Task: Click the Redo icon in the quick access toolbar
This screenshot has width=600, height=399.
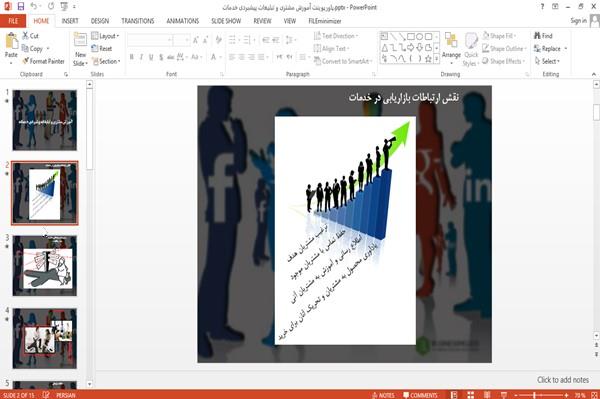Action: [51, 7]
